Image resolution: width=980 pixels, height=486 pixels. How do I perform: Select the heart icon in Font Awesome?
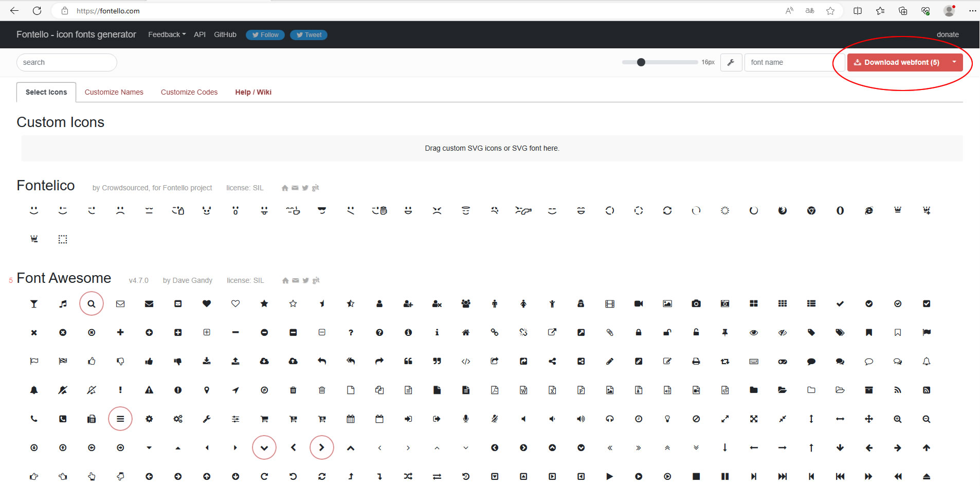[x=207, y=304]
